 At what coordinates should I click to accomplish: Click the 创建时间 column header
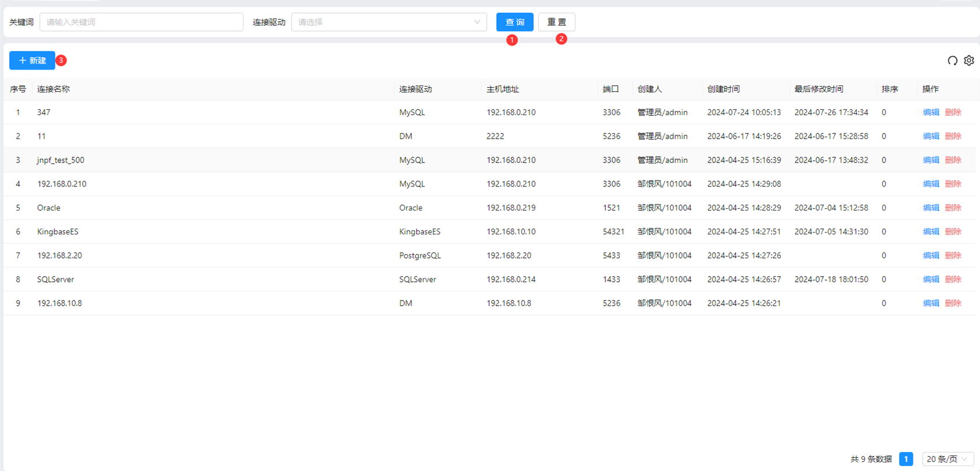[x=723, y=89]
